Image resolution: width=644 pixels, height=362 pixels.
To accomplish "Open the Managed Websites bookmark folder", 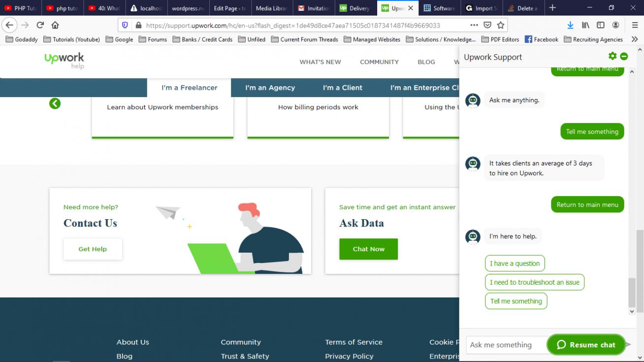I will click(372, 39).
